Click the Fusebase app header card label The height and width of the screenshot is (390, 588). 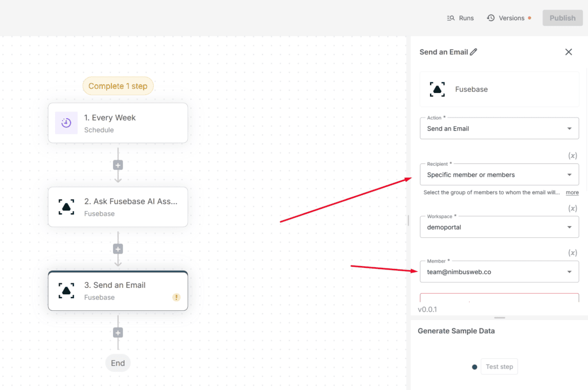471,89
